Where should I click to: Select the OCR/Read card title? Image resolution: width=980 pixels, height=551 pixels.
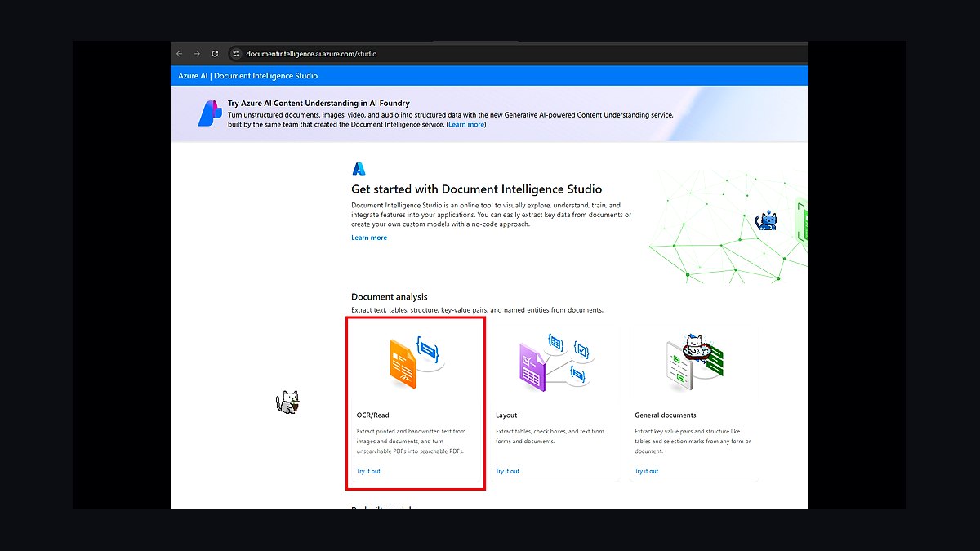click(373, 415)
